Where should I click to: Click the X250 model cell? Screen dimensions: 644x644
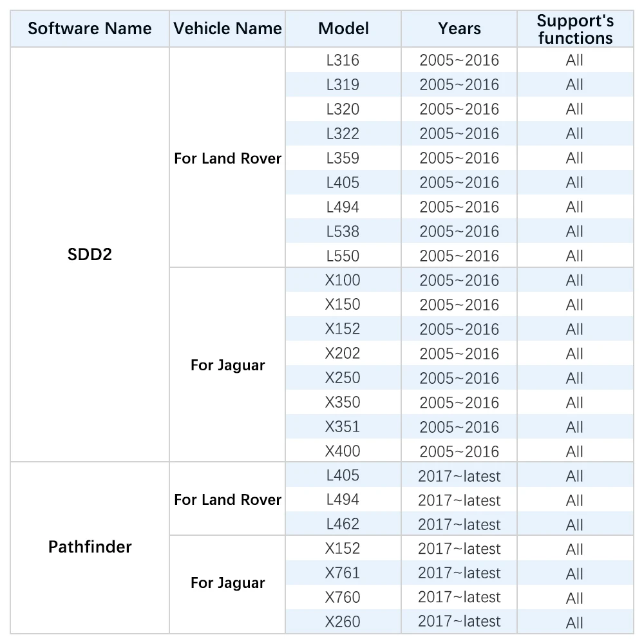(343, 378)
